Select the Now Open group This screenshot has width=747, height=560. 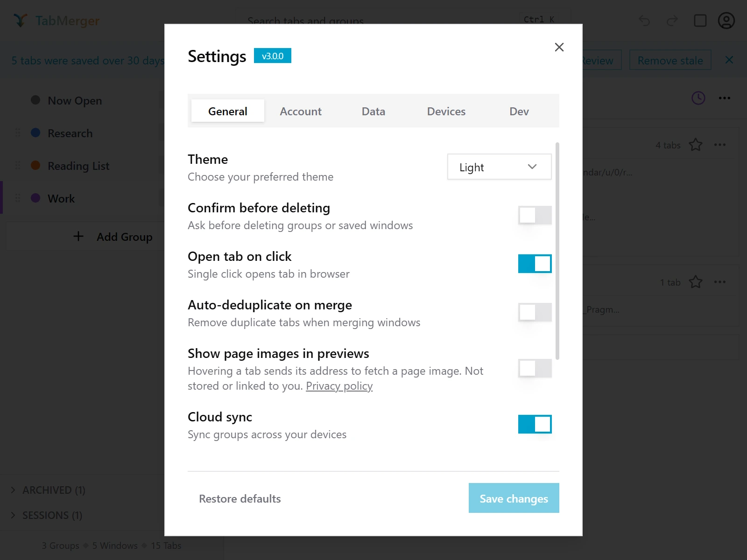click(x=75, y=100)
